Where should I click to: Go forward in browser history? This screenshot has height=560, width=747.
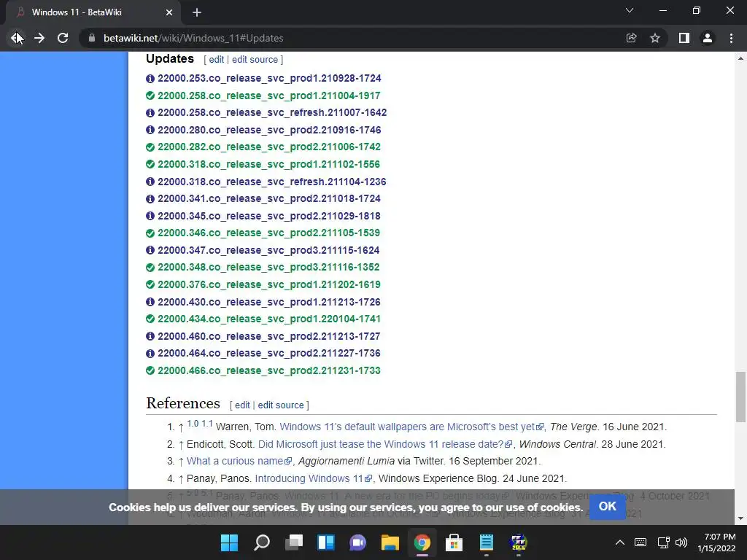pos(39,38)
